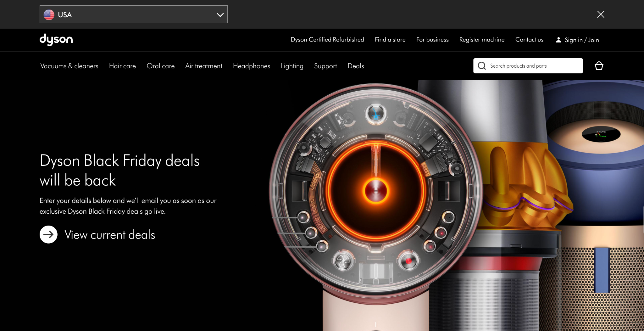Open the For business link
Screen dimensions: 644x331
tap(432, 40)
